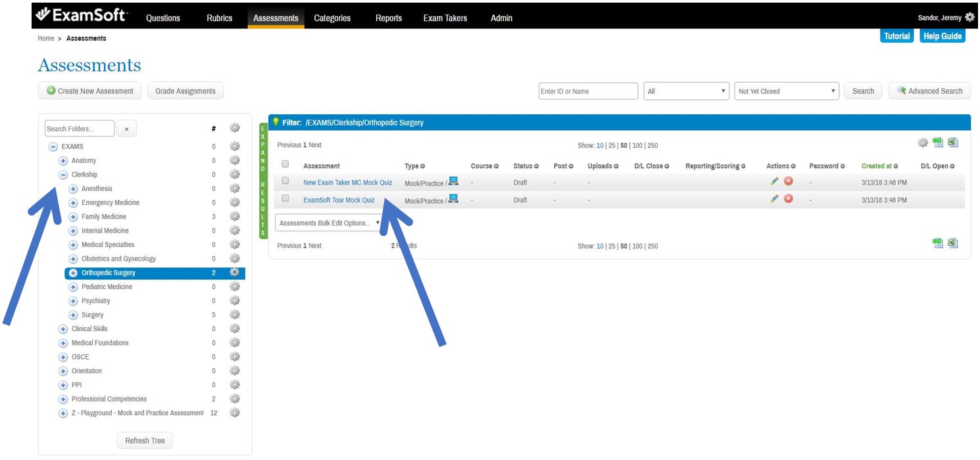Screen dimensions: 980x460
Task: Open the Help Guide
Action: pyautogui.click(x=943, y=36)
